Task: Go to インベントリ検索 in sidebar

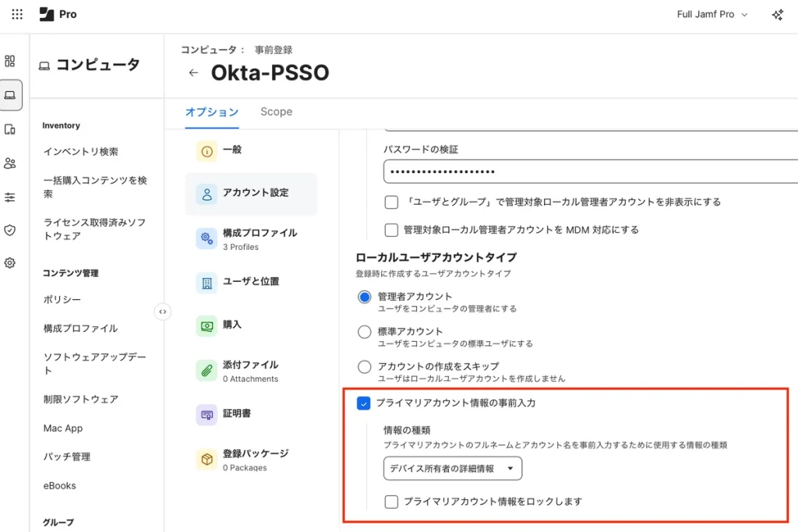Action: click(81, 152)
